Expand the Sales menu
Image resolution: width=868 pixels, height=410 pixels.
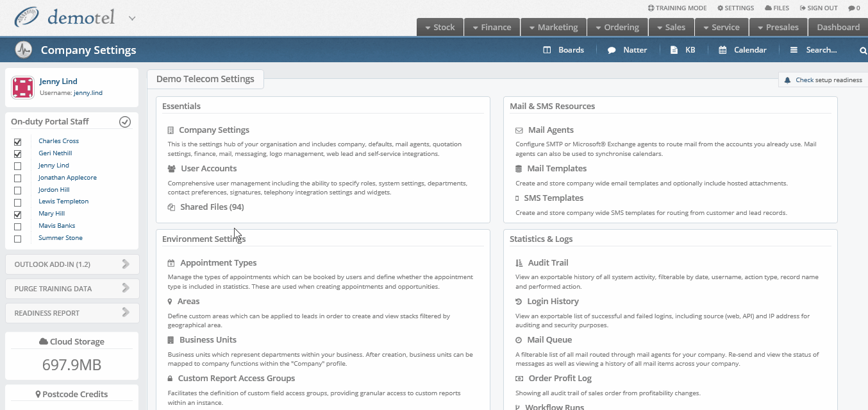pyautogui.click(x=671, y=27)
